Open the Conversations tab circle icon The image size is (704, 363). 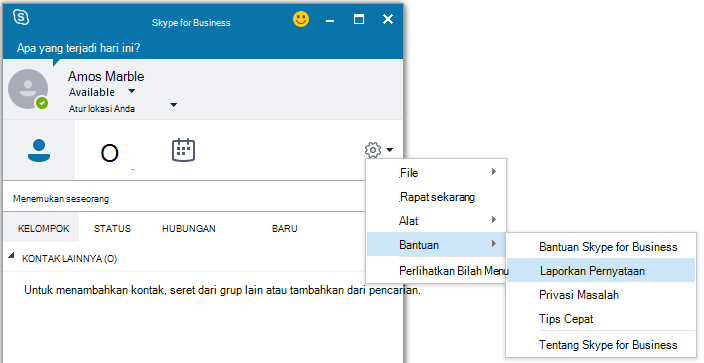(x=110, y=154)
